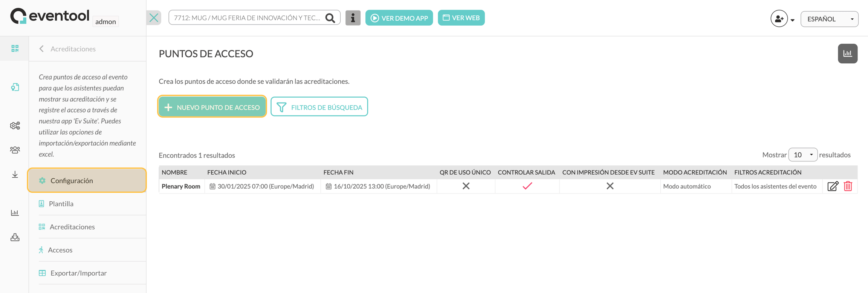
Task: Open the QR accreditations sidebar icon
Action: click(15, 48)
